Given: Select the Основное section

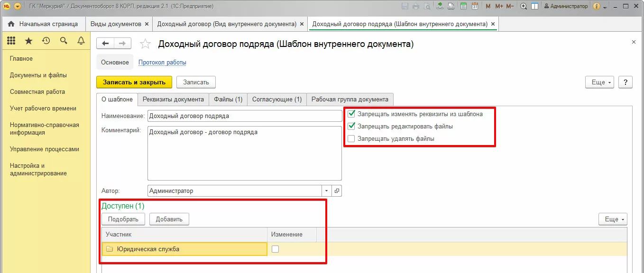Looking at the screenshot, I should click(x=115, y=62).
